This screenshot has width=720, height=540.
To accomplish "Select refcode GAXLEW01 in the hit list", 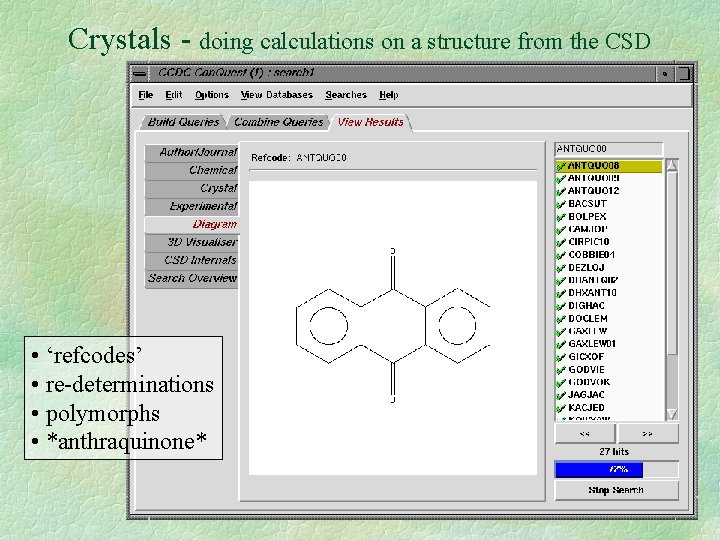I will tap(592, 344).
